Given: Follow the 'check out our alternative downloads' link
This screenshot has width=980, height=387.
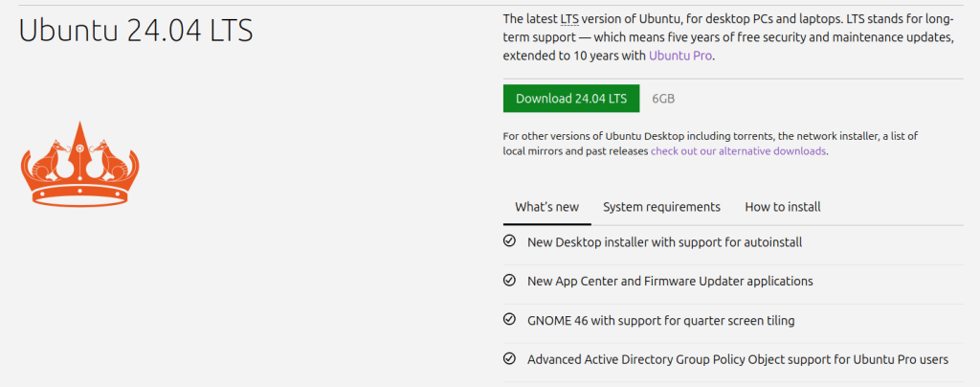Looking at the screenshot, I should click(738, 151).
